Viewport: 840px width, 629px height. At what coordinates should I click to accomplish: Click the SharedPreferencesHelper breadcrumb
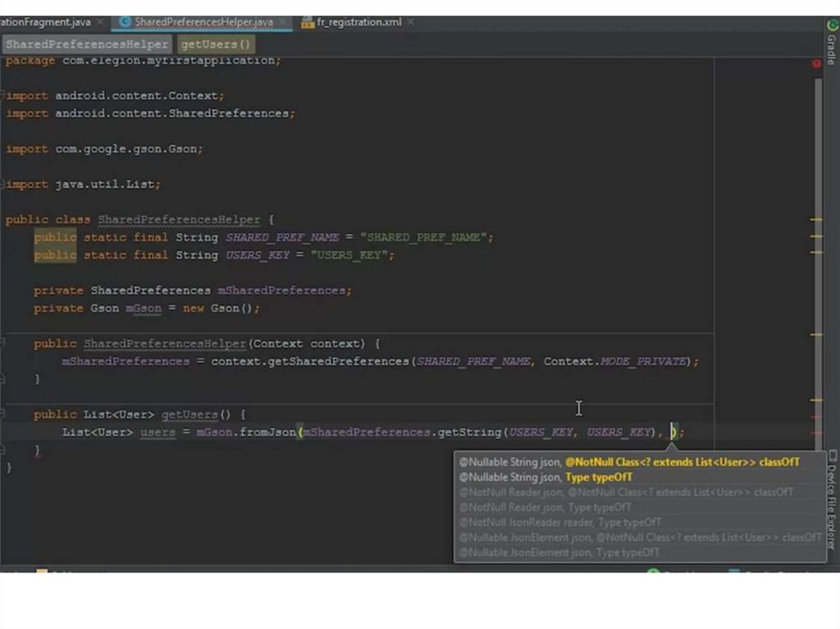(x=86, y=44)
